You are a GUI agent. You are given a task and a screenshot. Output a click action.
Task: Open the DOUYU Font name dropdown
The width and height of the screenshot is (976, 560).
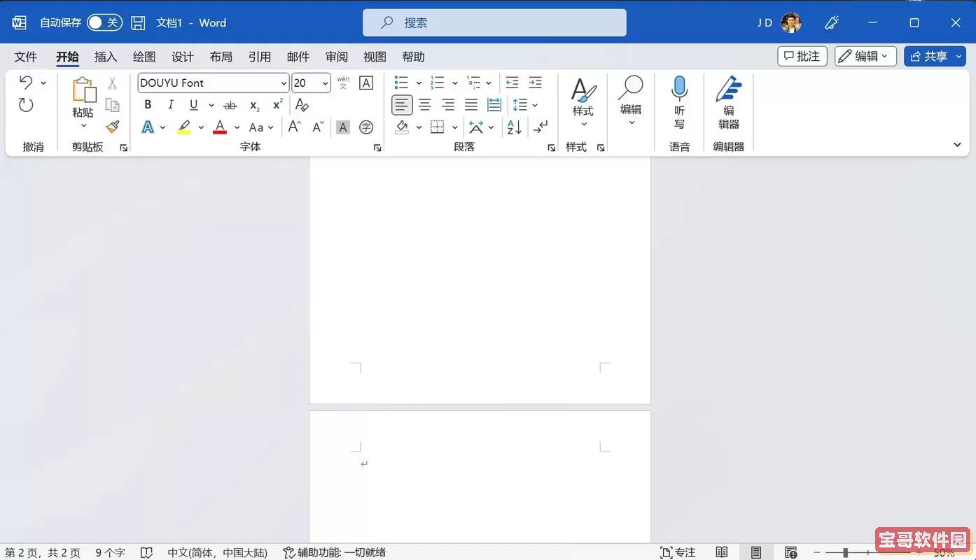point(284,83)
